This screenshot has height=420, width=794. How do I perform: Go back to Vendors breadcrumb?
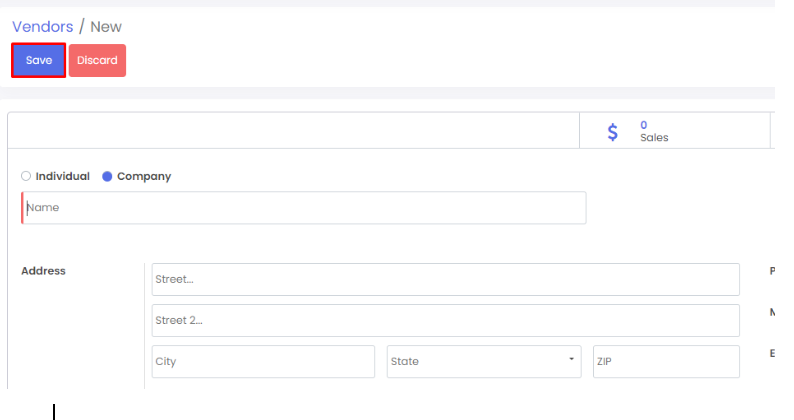coord(42,27)
